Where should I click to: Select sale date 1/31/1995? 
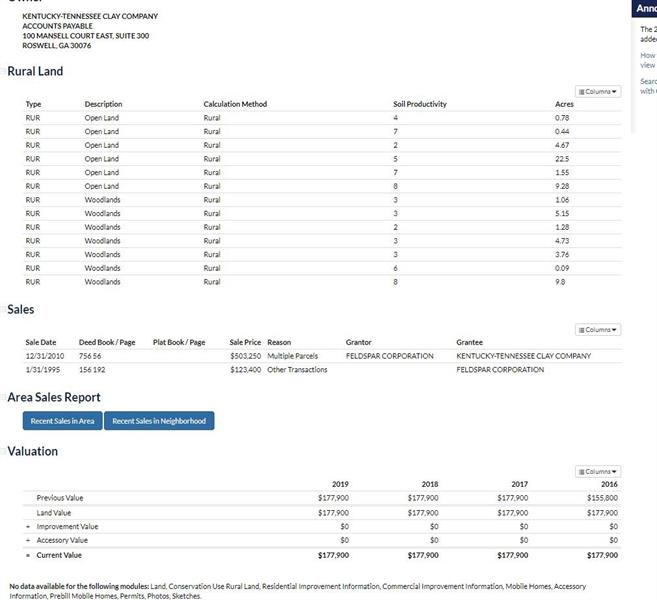tap(43, 370)
